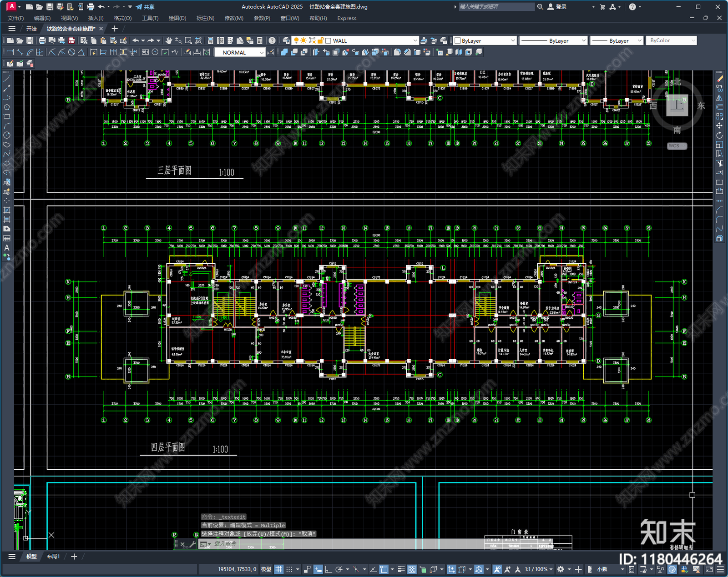Select the Move tool in the right toolbar
Image resolution: width=728 pixels, height=577 pixels.
point(719,125)
